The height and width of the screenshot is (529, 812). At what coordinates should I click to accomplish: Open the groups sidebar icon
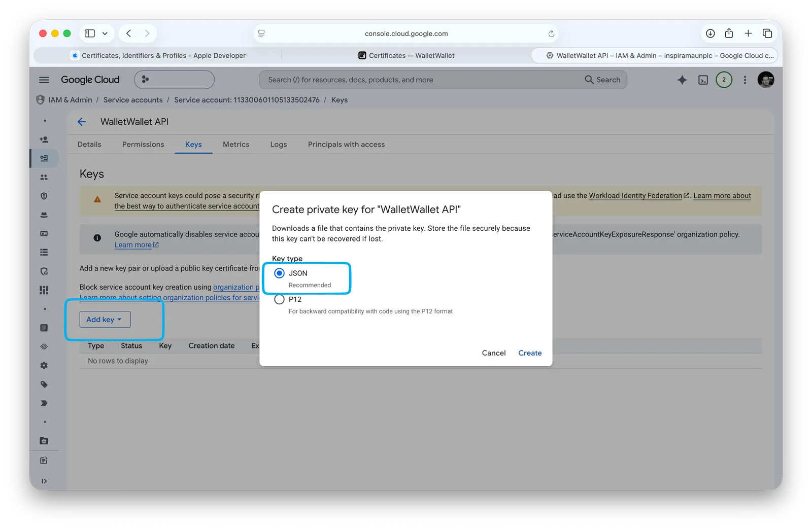pyautogui.click(x=44, y=177)
